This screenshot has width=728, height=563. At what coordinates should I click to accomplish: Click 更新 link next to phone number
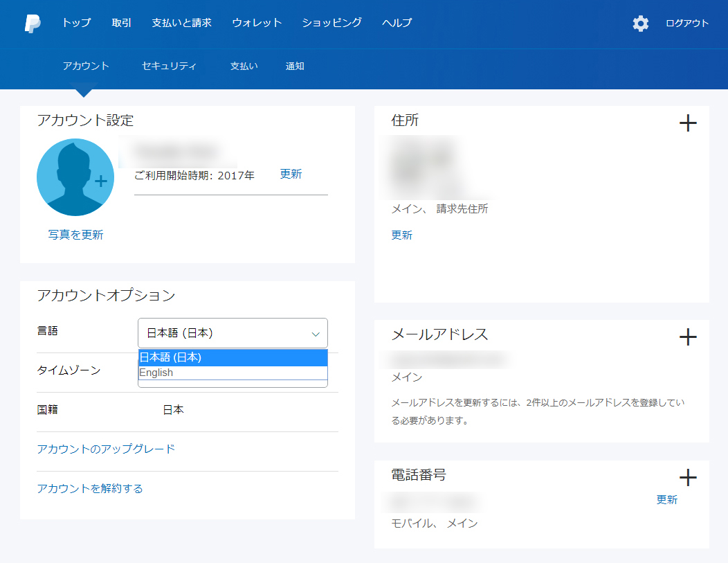click(x=666, y=499)
